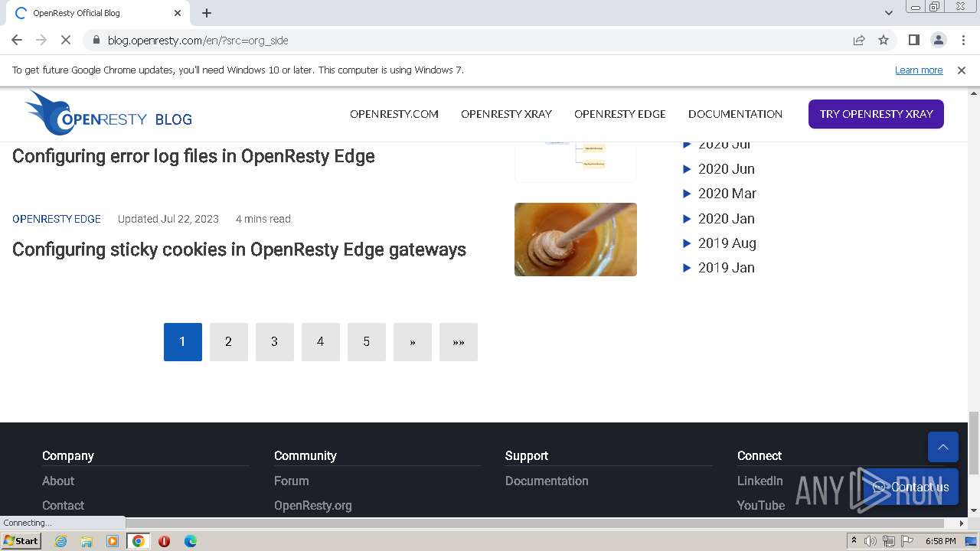Stop loading the page
Screen dimensions: 980x551
tap(66, 40)
